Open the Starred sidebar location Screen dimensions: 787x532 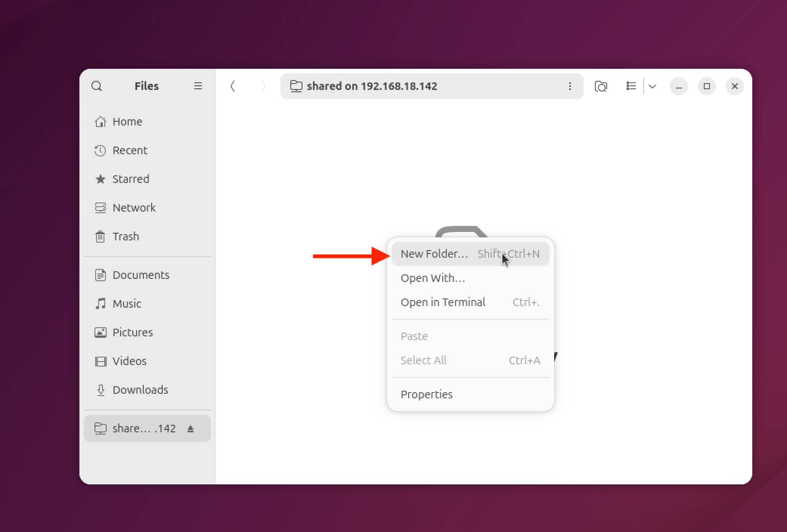(x=131, y=179)
